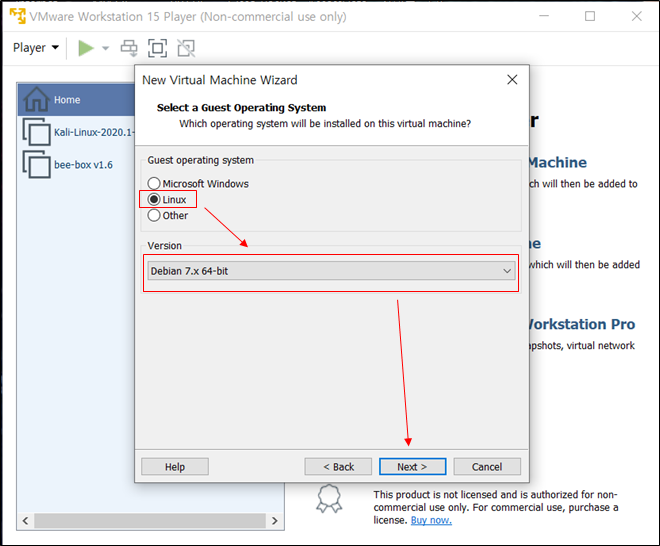Click left arrow of library scrollbar
The width and height of the screenshot is (660, 546).
point(25,521)
